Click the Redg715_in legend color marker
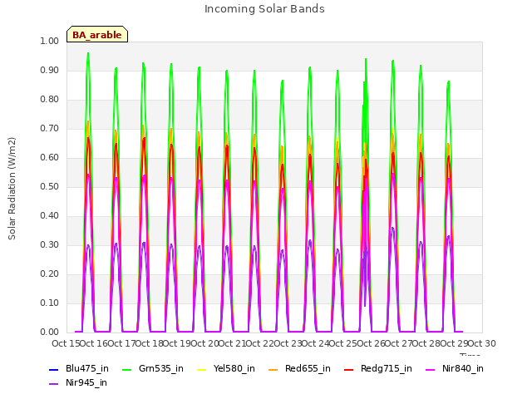This screenshot has height=399, width=532. pos(349,369)
